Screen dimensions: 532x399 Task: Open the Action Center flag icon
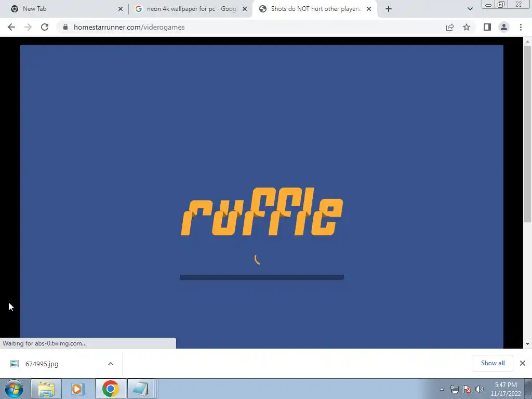(x=467, y=389)
